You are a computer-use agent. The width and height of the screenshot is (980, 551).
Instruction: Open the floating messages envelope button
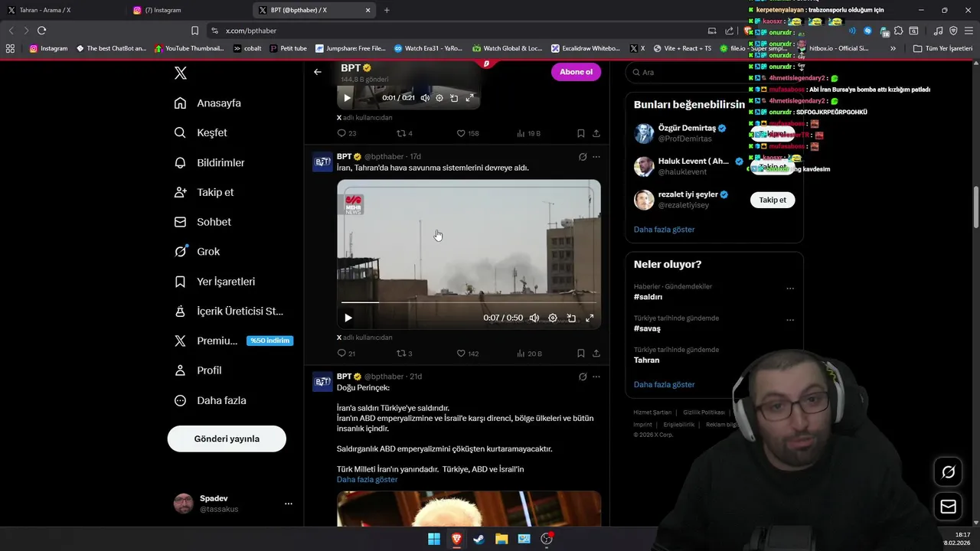click(948, 507)
